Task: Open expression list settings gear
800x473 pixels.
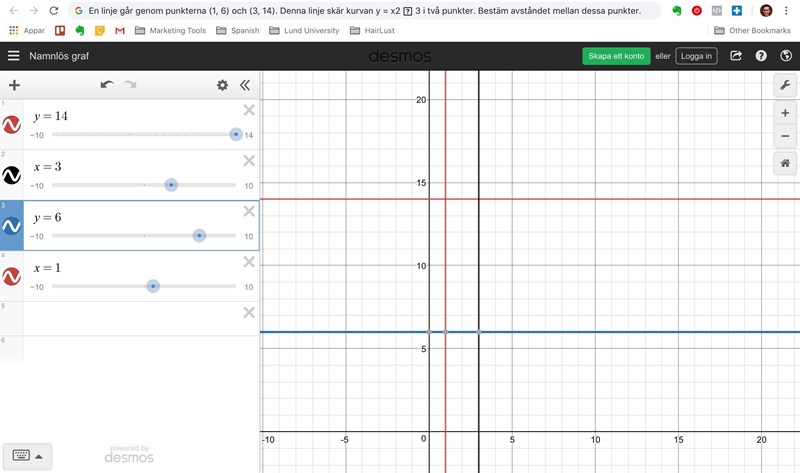Action: 222,85
